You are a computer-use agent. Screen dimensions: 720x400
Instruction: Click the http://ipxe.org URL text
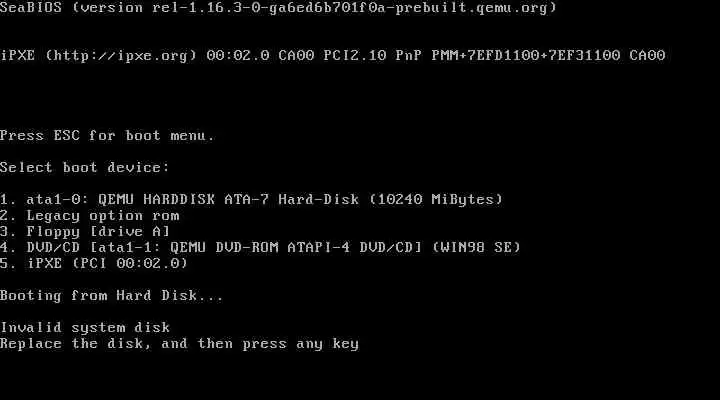[x=121, y=56]
